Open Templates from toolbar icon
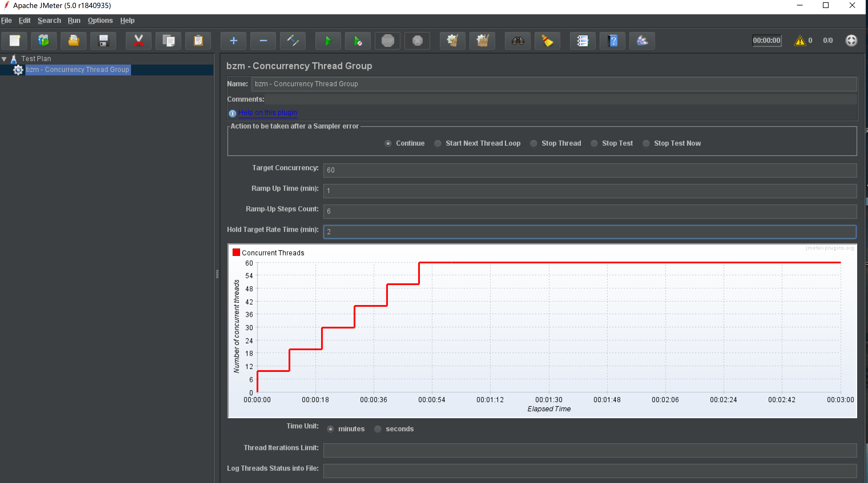The height and width of the screenshot is (483, 868). 44,41
